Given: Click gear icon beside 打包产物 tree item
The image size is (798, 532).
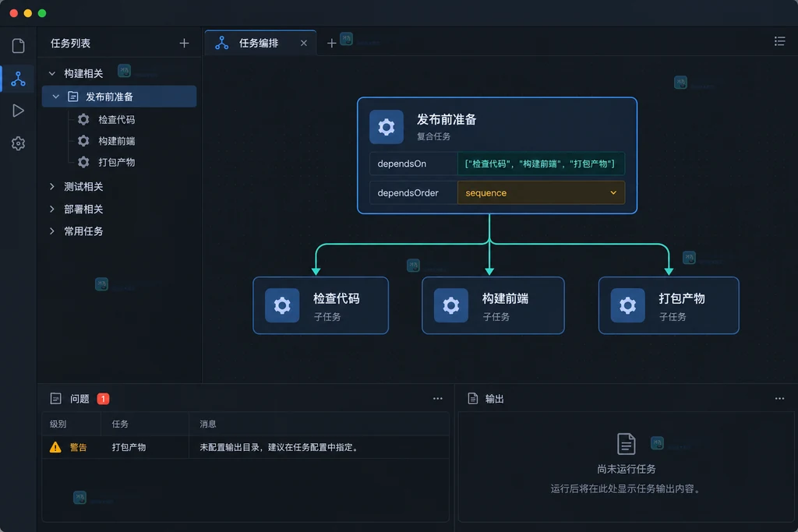Looking at the screenshot, I should pyautogui.click(x=83, y=162).
